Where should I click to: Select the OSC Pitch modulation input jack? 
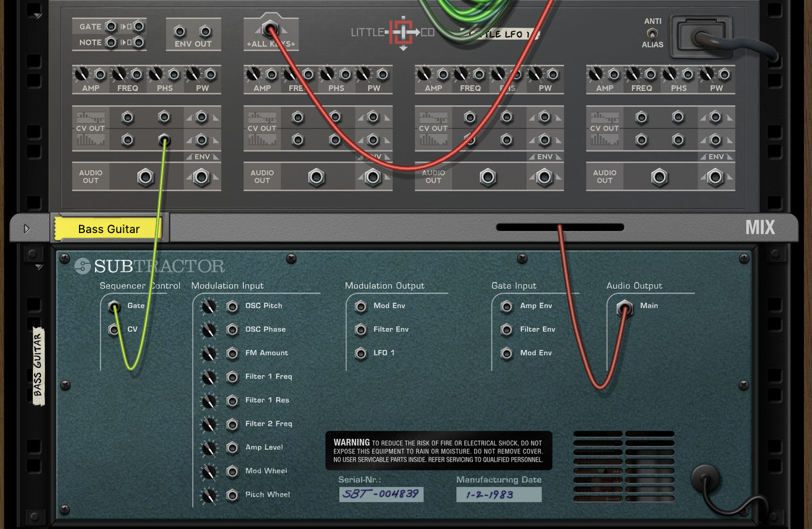pyautogui.click(x=233, y=306)
